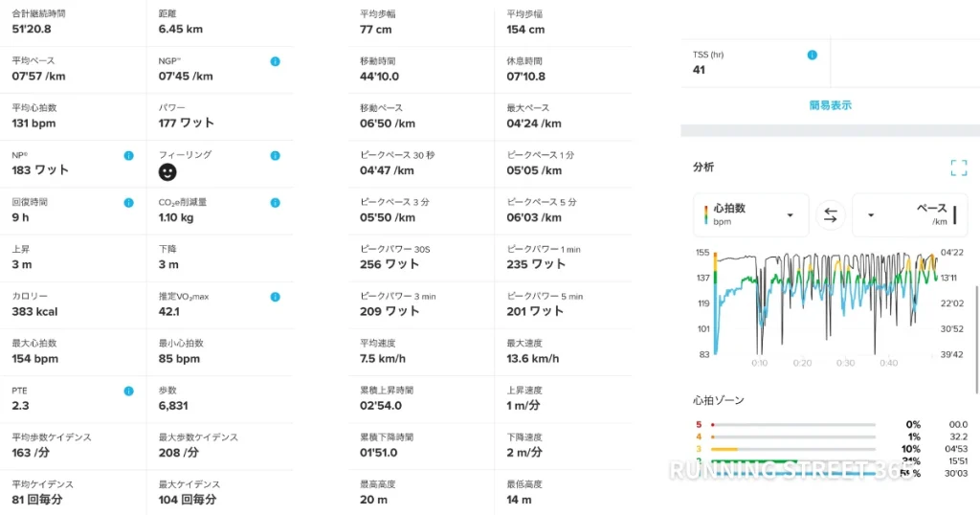Click the 距離 value 6.45 km

[181, 29]
